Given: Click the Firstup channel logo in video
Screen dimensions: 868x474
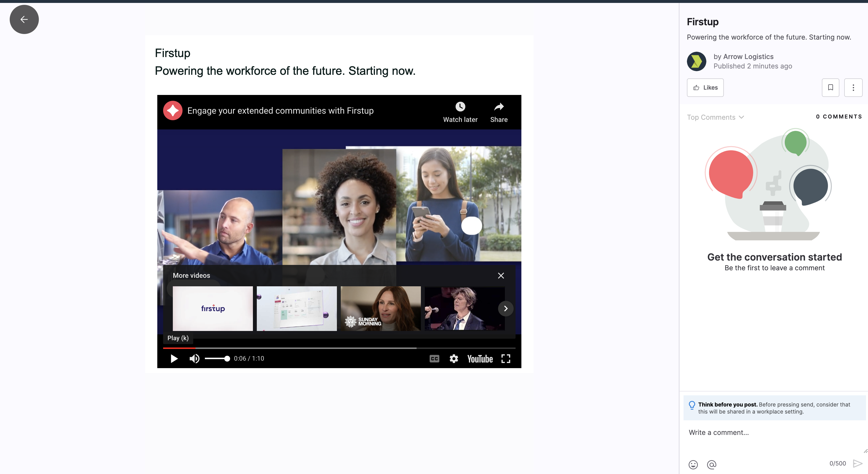Looking at the screenshot, I should (173, 110).
